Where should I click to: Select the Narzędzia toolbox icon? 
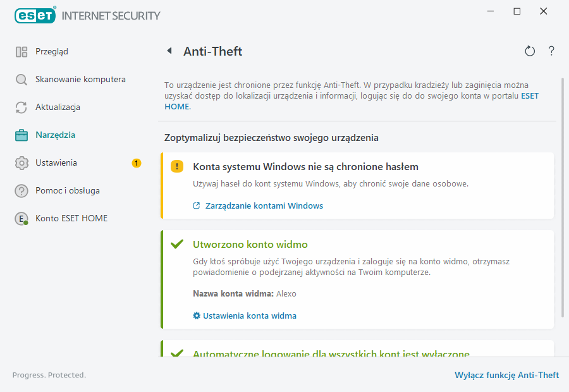pos(21,135)
